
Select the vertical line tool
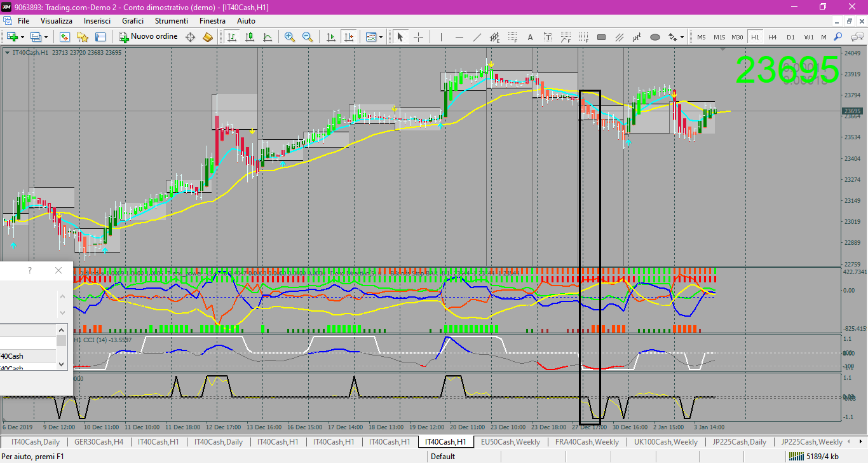click(x=441, y=37)
